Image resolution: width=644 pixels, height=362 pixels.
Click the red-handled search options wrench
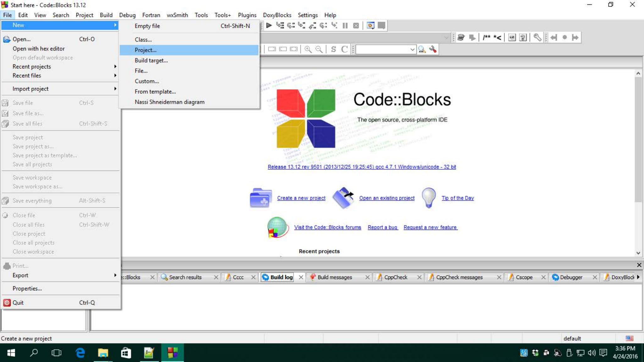click(433, 49)
